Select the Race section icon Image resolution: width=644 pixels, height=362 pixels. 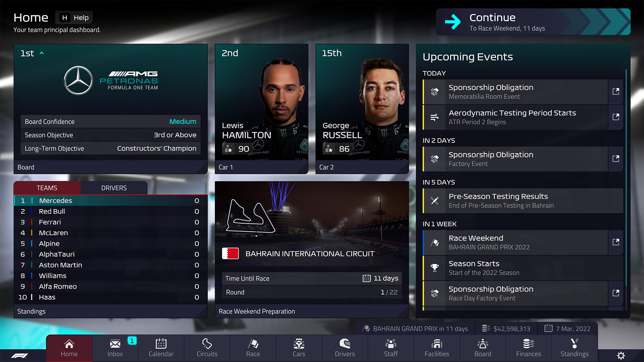click(254, 344)
